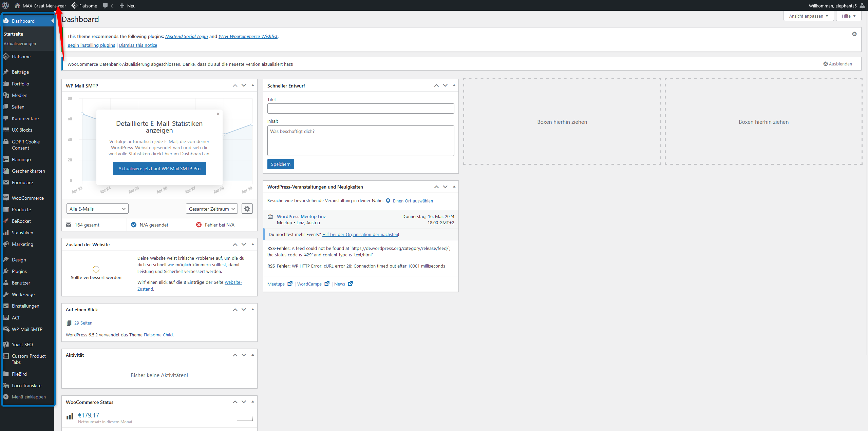Click the Speichern draft button
The height and width of the screenshot is (431, 868).
click(x=281, y=164)
